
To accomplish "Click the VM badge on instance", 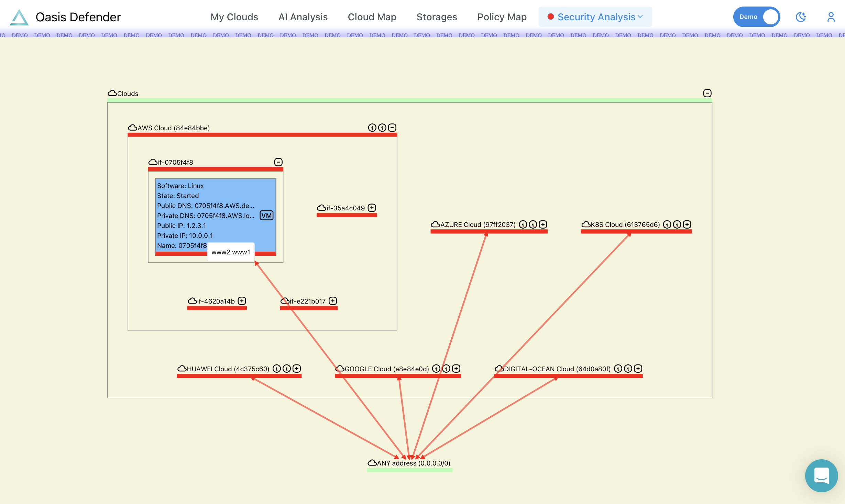I will [x=266, y=216].
